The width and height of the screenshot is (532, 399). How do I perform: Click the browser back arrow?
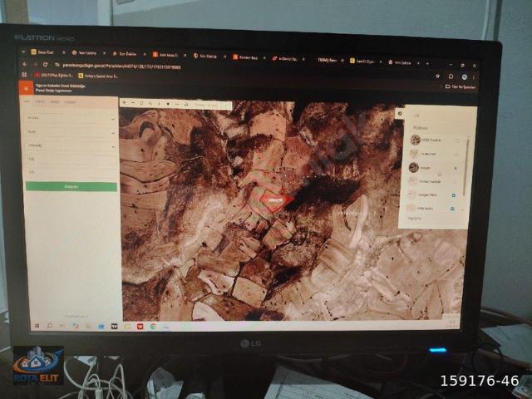[25, 64]
